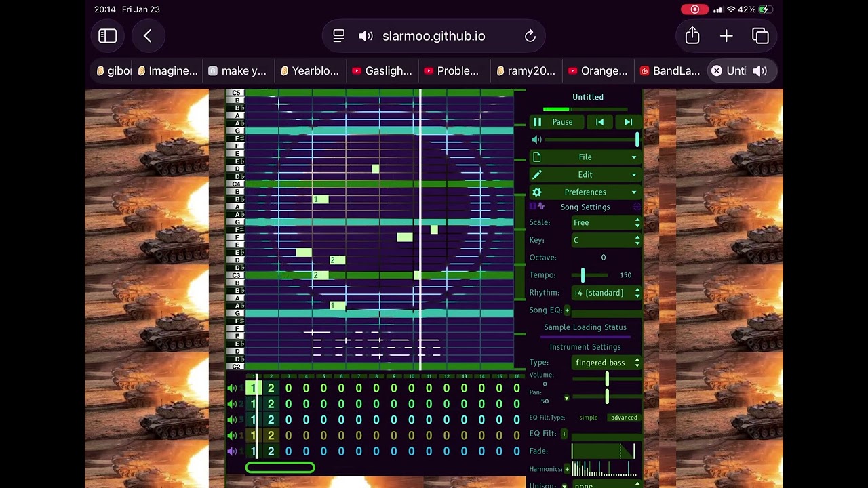The height and width of the screenshot is (488, 868).
Task: Open the File menu
Action: (x=585, y=157)
